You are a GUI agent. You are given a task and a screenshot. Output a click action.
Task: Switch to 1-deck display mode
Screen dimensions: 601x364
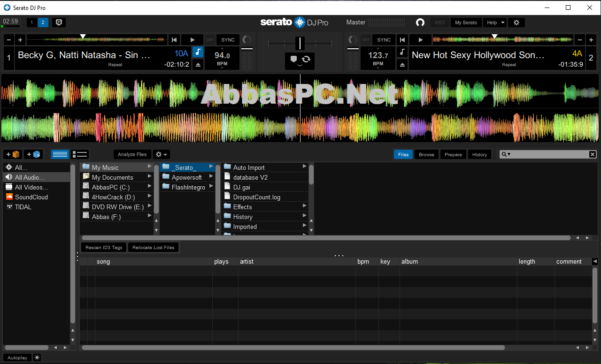point(32,23)
